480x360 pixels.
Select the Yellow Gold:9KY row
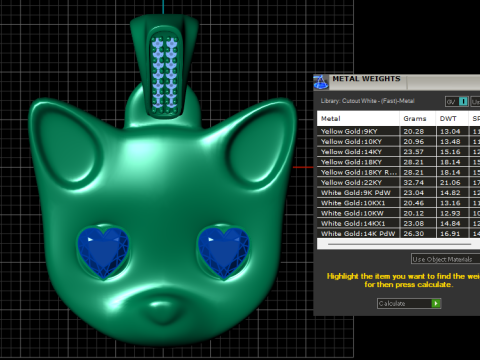[x=398, y=131]
